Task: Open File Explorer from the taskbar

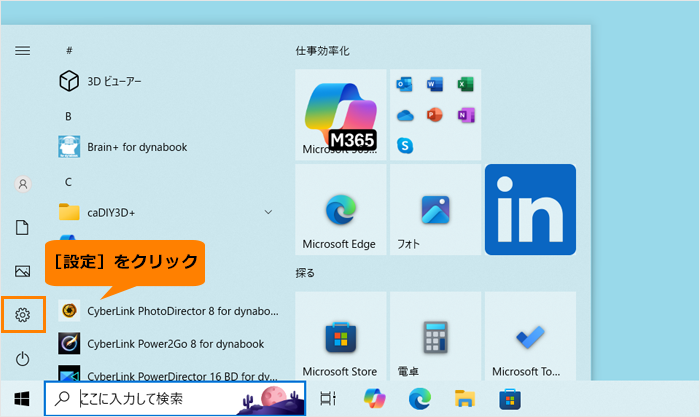Action: coord(465,398)
